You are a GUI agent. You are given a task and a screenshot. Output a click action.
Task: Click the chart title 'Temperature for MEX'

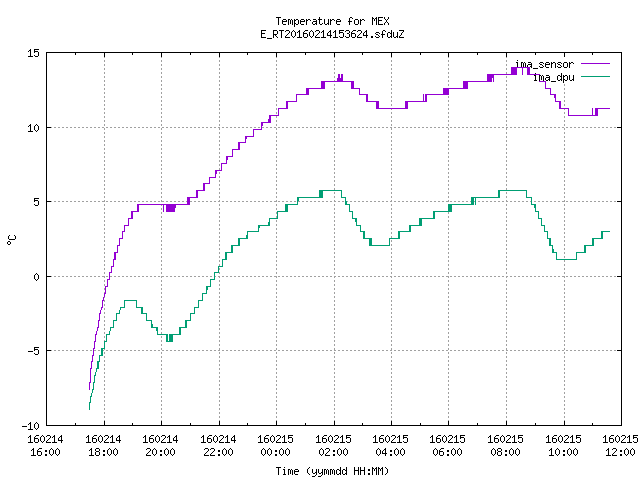click(332, 21)
